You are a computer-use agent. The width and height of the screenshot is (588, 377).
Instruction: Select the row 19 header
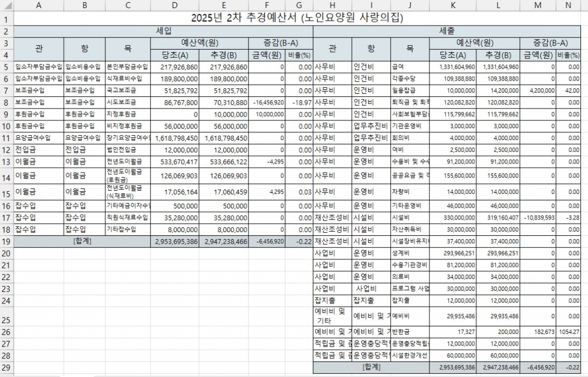pos(7,242)
